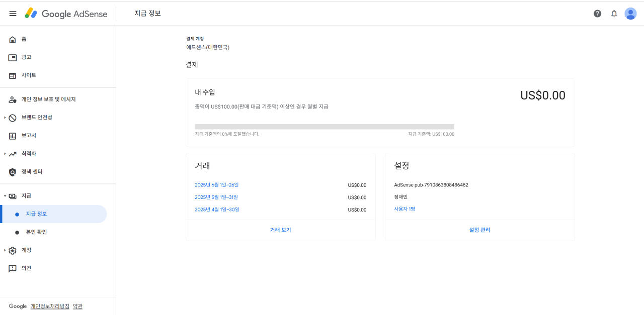Viewport: 644px width, 315px height.
Task: Open AdSense notifications bell
Action: (x=614, y=14)
